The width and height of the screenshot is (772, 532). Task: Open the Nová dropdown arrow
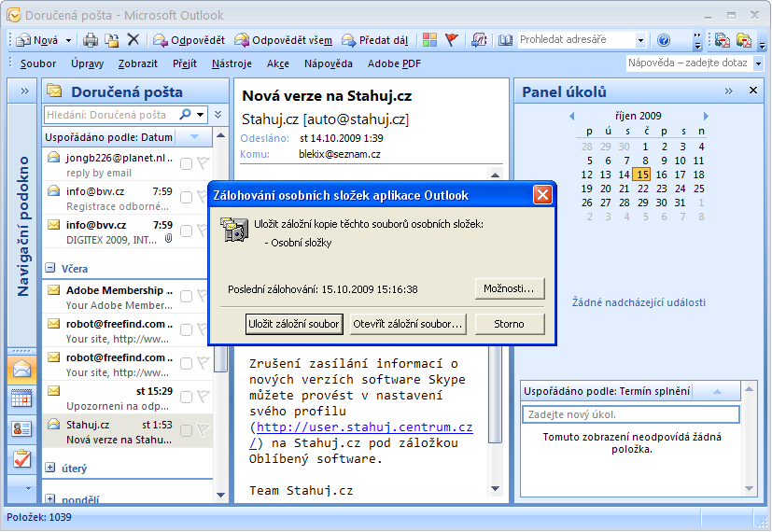[68, 40]
